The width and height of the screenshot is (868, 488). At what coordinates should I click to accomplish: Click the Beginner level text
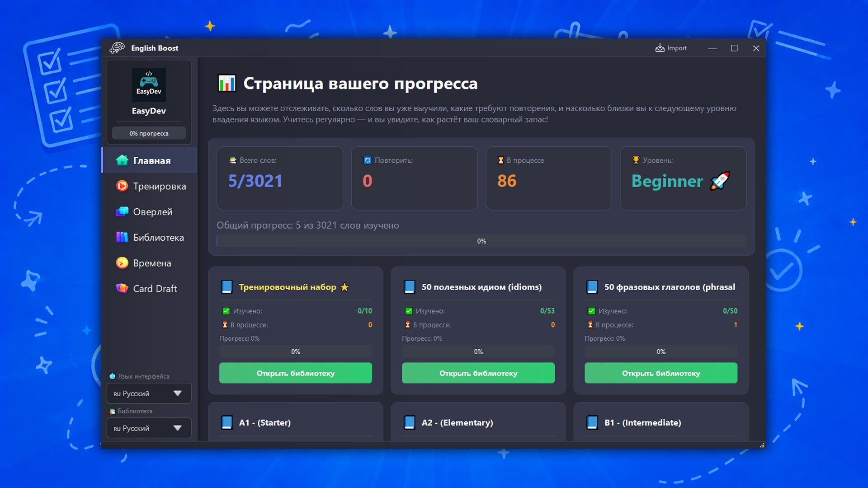pyautogui.click(x=667, y=181)
